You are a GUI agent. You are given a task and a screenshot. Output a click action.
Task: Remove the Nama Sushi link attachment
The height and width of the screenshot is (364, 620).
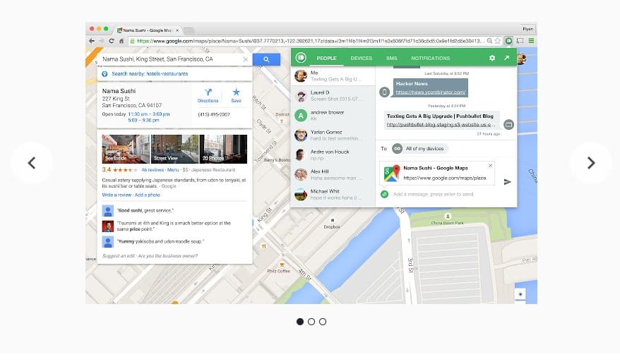click(x=490, y=166)
